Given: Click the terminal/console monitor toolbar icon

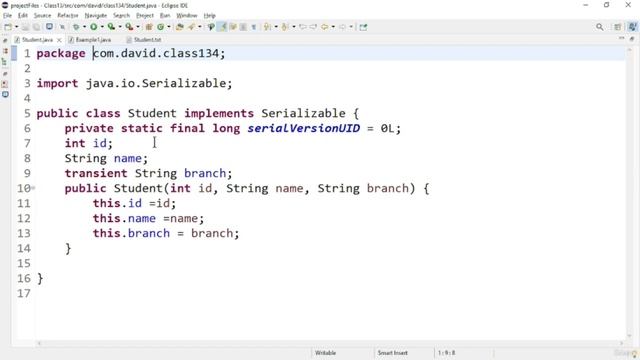Looking at the screenshot, I should pyautogui.click(x=49, y=27).
